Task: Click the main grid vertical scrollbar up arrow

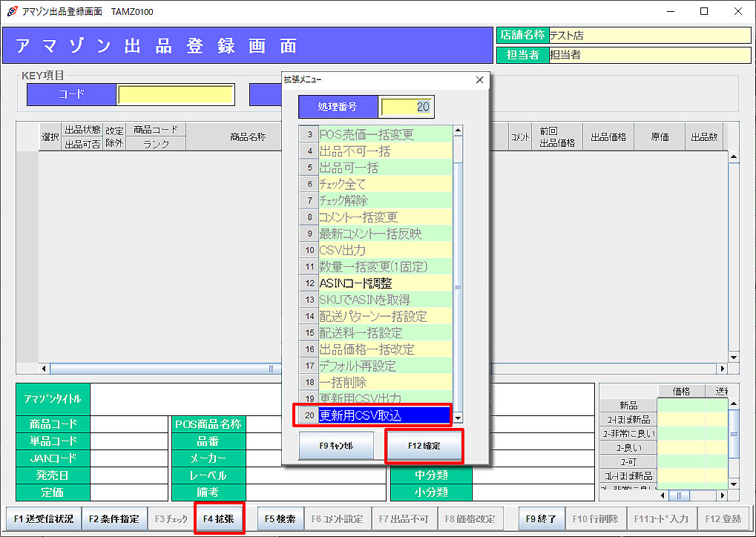Action: pos(733,157)
